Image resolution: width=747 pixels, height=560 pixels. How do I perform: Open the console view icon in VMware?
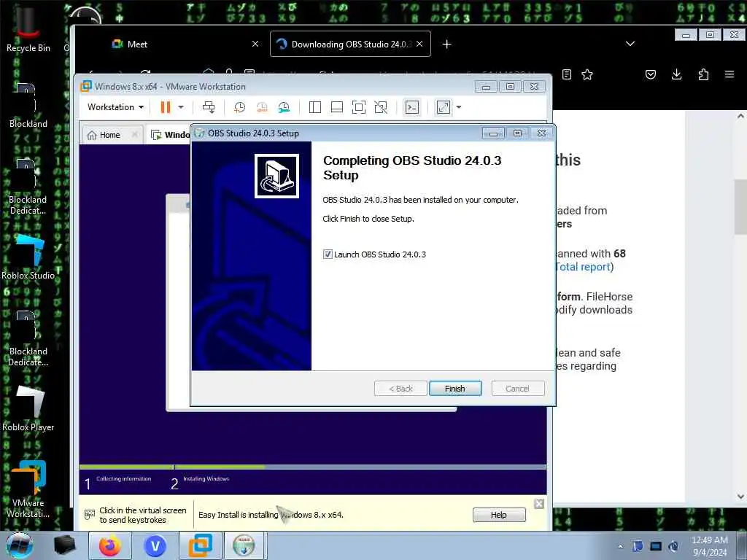pos(412,107)
